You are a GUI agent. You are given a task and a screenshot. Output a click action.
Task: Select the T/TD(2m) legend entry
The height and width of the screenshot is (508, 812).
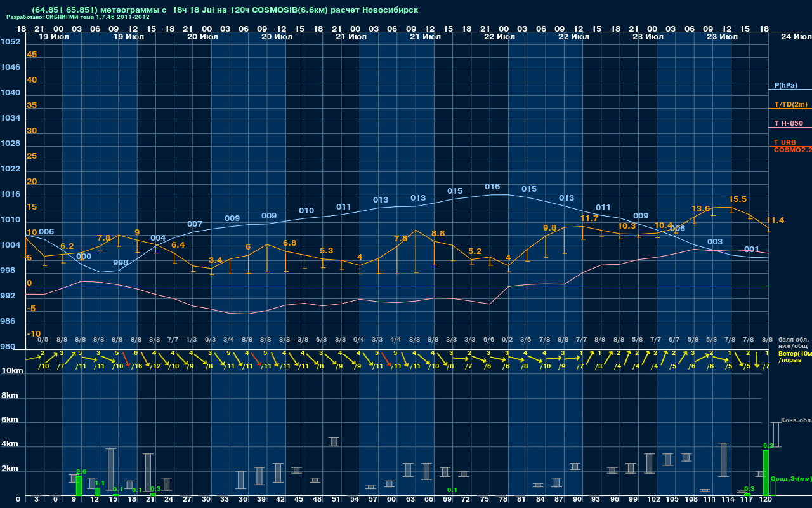(790, 104)
